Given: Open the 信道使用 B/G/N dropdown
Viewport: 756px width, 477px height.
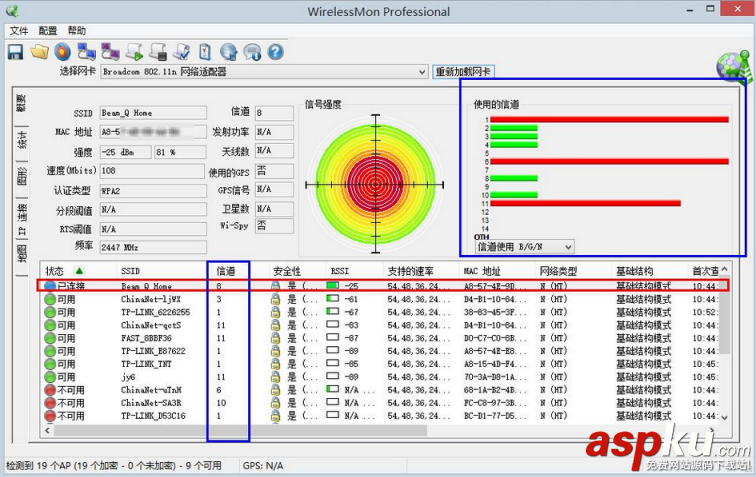Looking at the screenshot, I should (x=525, y=247).
